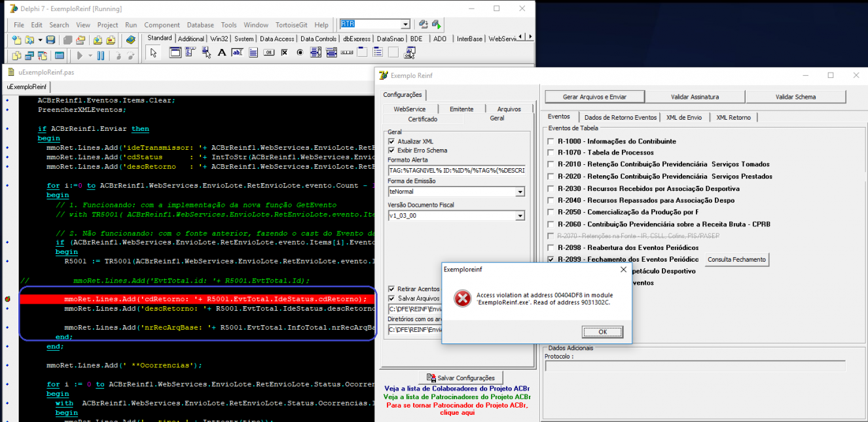Screen dimensions: 868x422
Task: Check R-1070 Tabela de Processos
Action: point(551,153)
